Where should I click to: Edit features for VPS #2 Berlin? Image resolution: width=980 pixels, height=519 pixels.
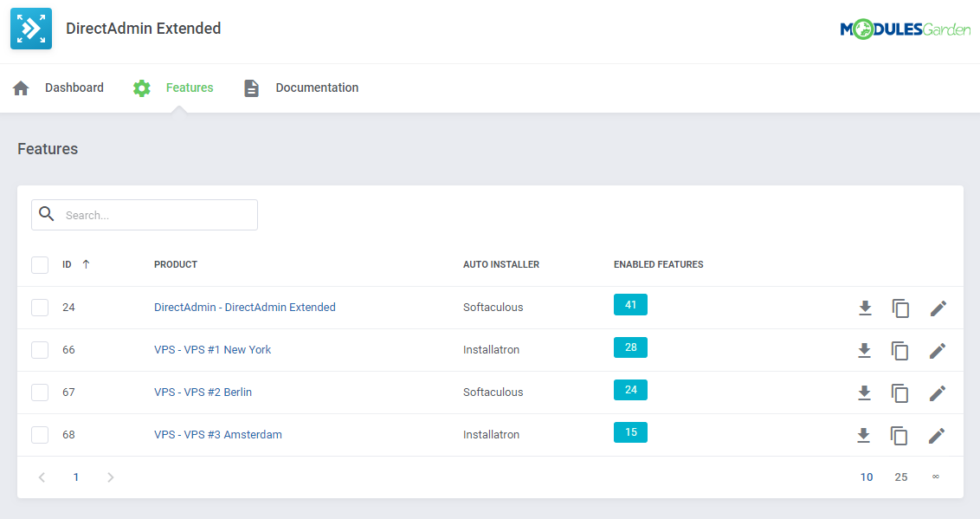(938, 392)
